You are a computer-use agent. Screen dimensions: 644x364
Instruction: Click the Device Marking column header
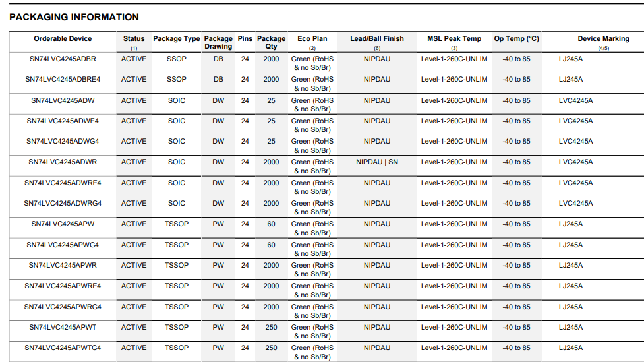point(603,39)
